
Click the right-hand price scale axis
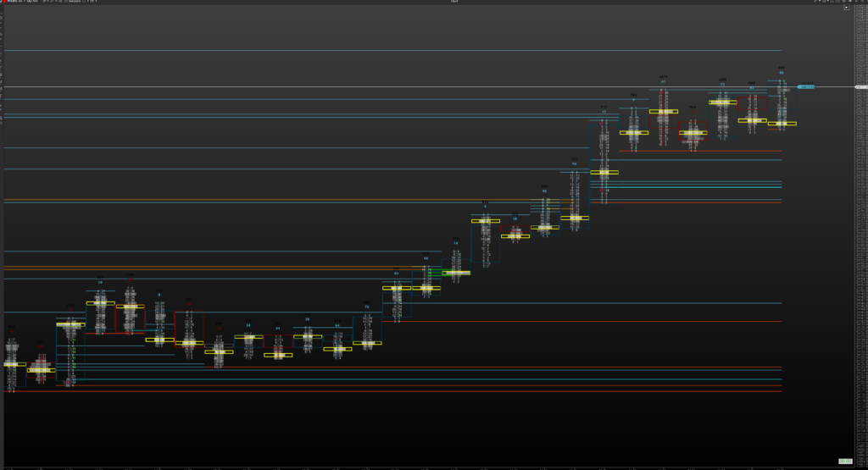(860, 254)
